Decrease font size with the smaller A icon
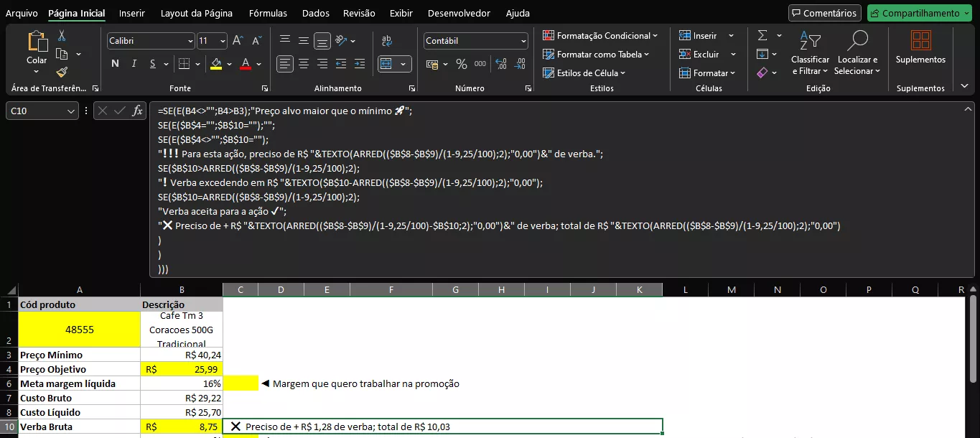The width and height of the screenshot is (980, 438). point(255,41)
